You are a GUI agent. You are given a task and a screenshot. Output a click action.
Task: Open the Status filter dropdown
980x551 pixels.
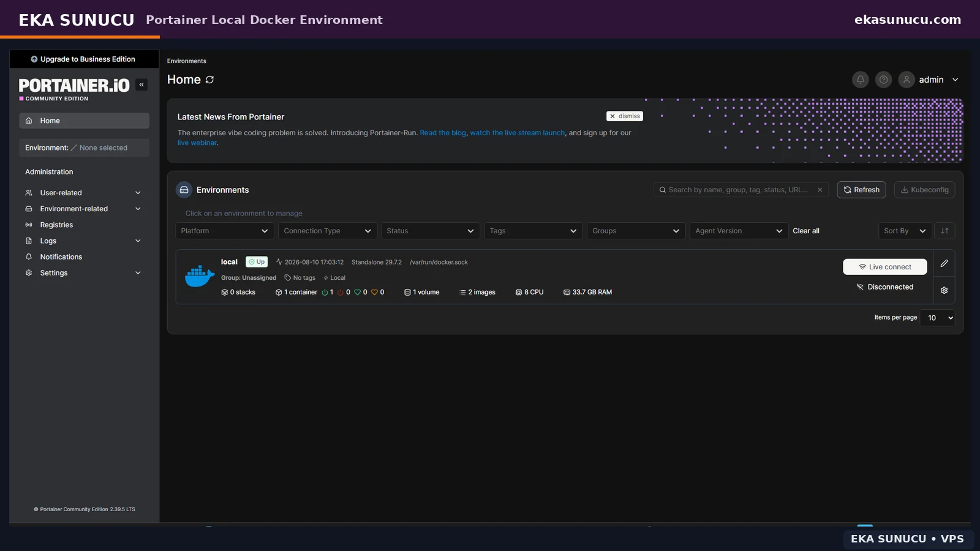point(431,231)
